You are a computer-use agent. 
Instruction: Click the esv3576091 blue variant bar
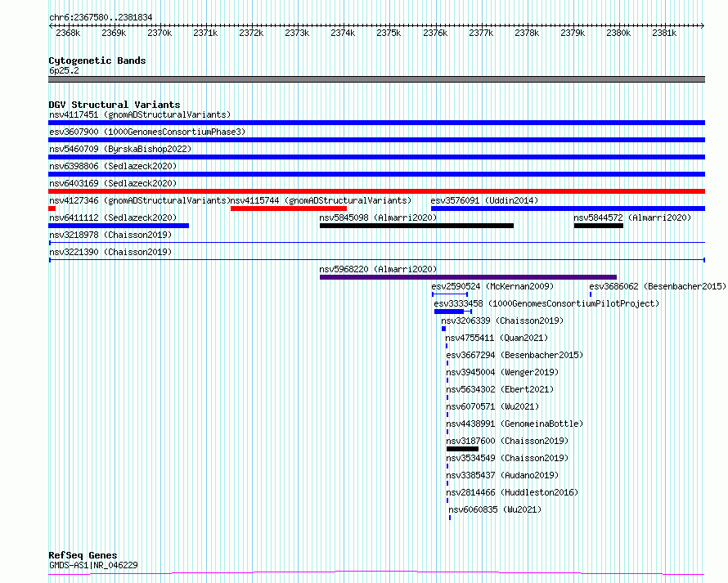(x=568, y=209)
